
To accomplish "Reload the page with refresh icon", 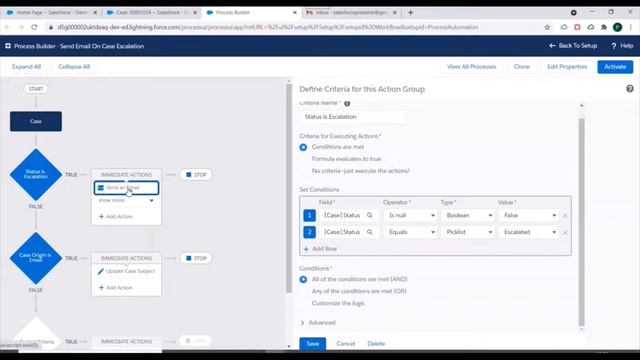I will [34, 27].
